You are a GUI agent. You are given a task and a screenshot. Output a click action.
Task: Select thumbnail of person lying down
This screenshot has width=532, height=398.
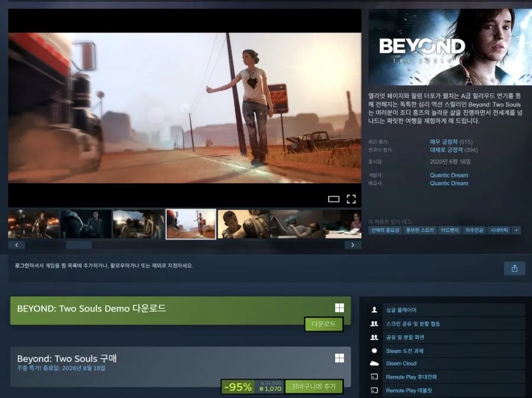pos(296,224)
